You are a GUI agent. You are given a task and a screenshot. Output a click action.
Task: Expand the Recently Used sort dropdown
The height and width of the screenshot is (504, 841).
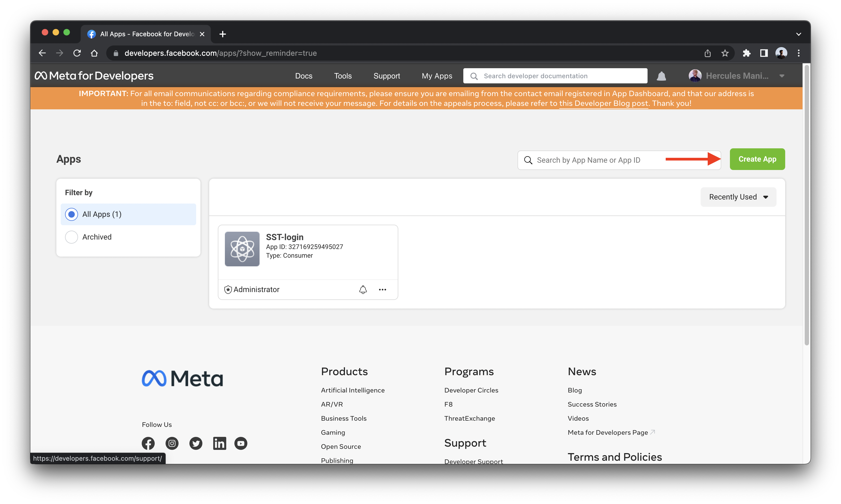coord(738,197)
